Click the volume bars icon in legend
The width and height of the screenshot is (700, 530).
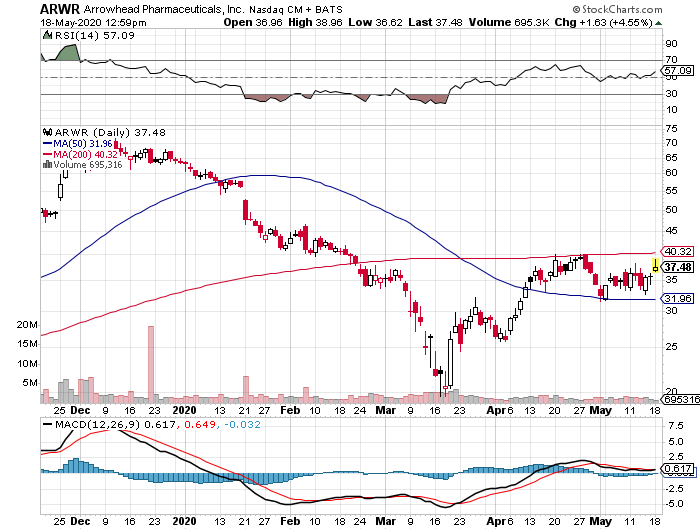tap(47, 165)
